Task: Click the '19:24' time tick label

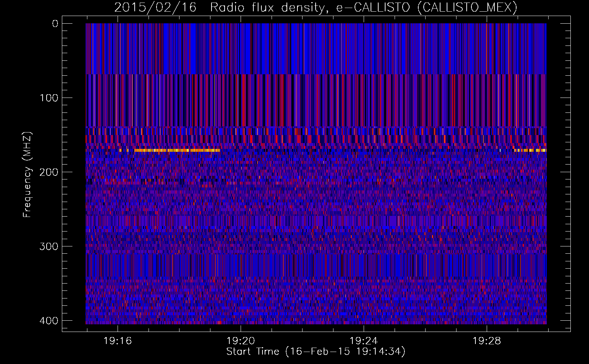Action: pyautogui.click(x=364, y=341)
